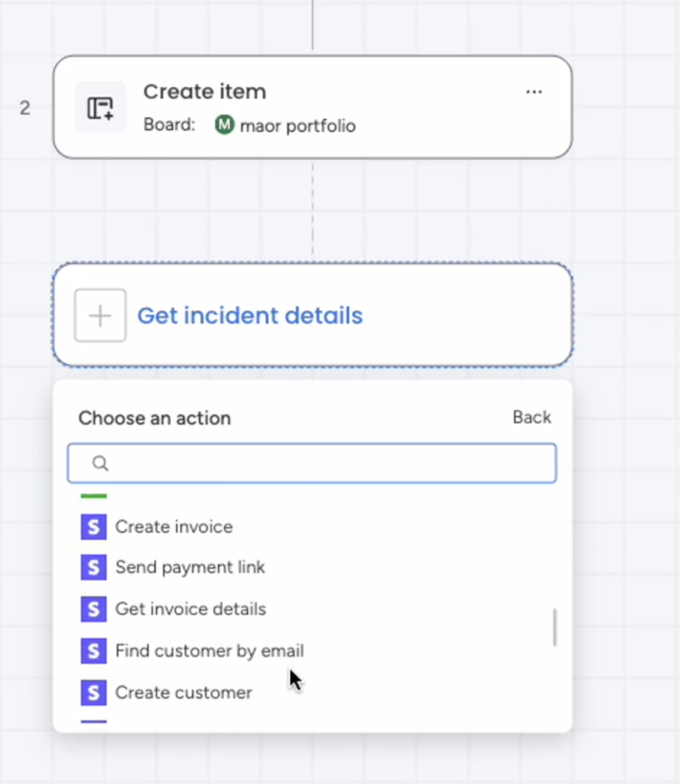Click the green M board avatar

point(224,125)
